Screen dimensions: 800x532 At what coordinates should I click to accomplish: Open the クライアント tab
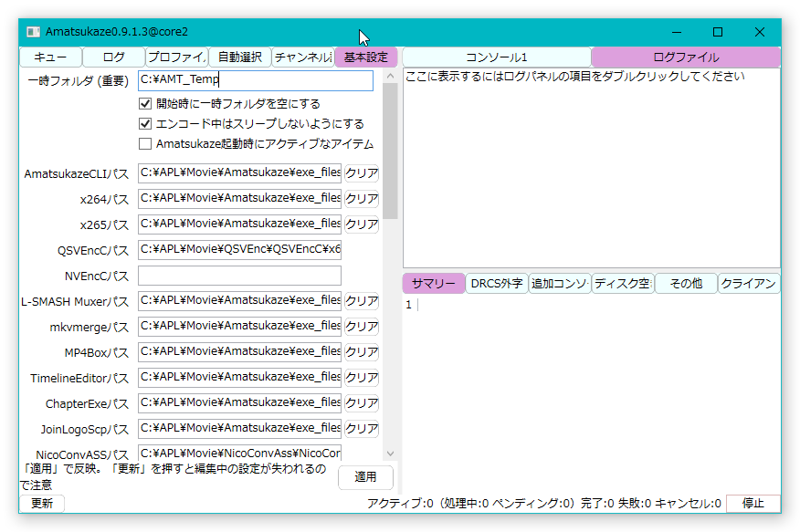pos(749,283)
